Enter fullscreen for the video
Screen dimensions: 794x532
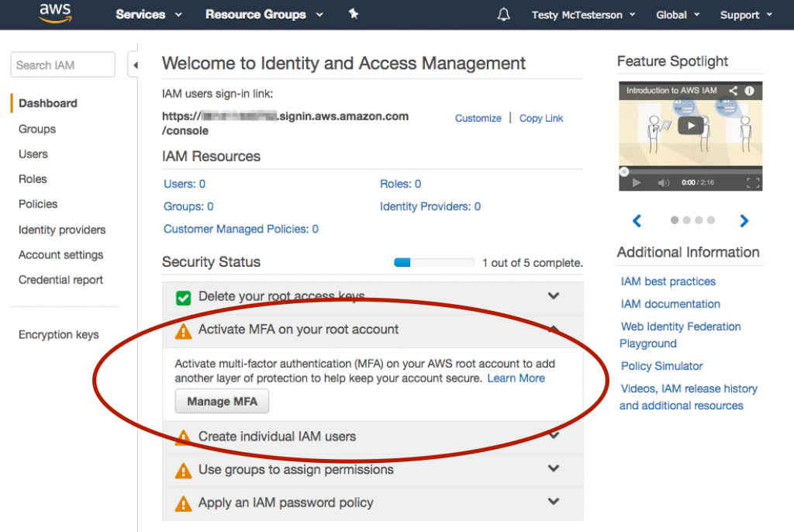[753, 183]
